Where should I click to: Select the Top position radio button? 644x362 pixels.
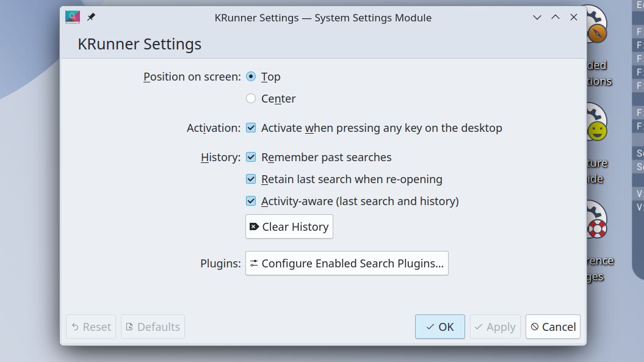click(x=251, y=76)
